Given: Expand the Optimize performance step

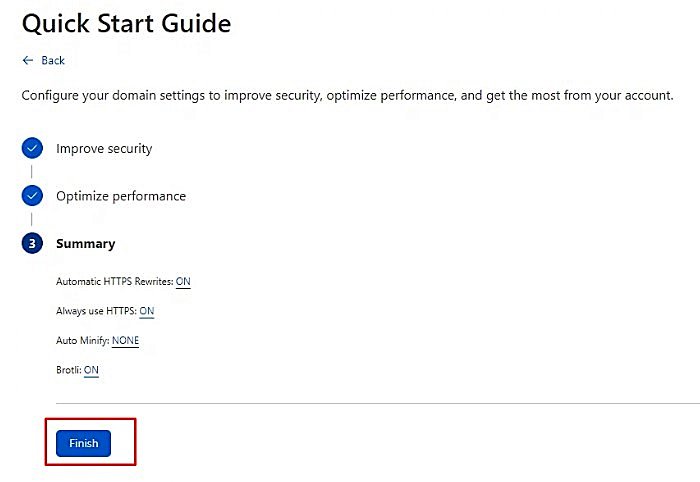Looking at the screenshot, I should pos(121,196).
